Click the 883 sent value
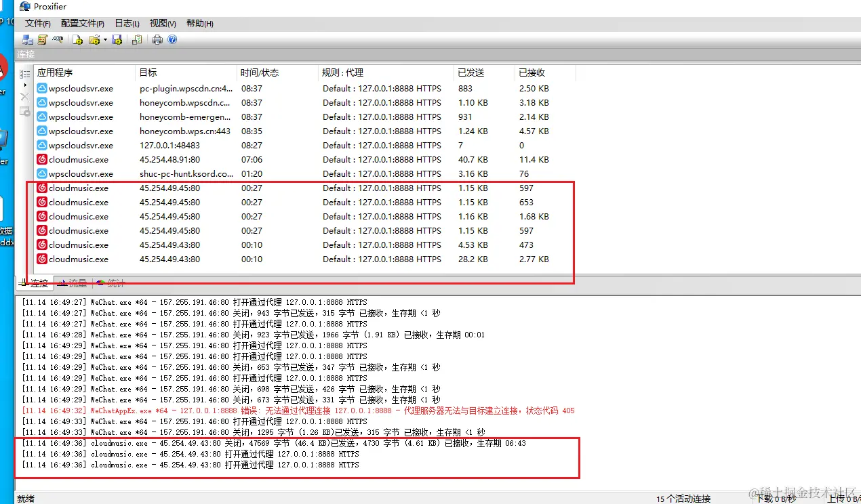861x504 pixels. [x=465, y=89]
